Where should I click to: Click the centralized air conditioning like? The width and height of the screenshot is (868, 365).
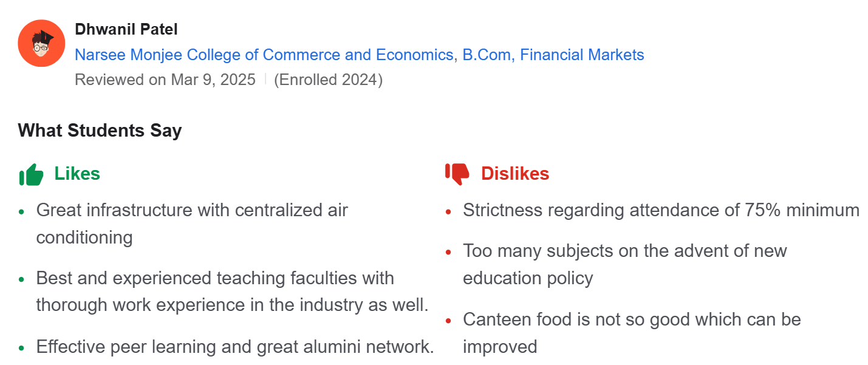(192, 223)
